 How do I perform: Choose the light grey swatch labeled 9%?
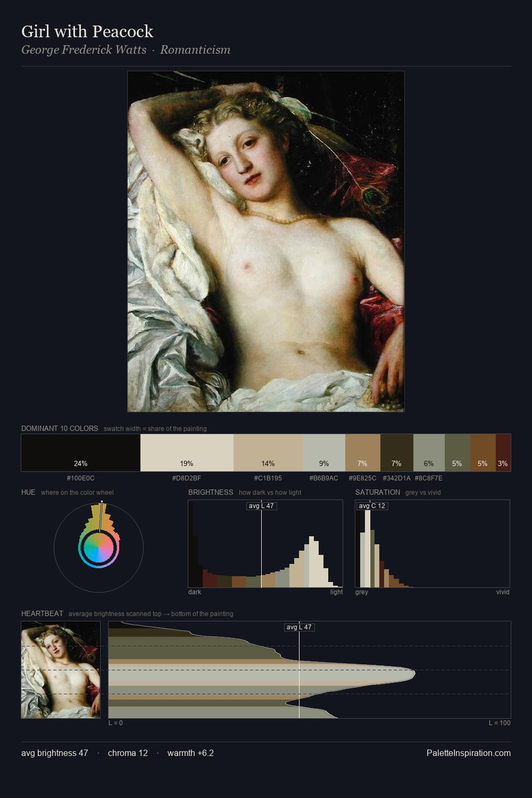coord(324,453)
